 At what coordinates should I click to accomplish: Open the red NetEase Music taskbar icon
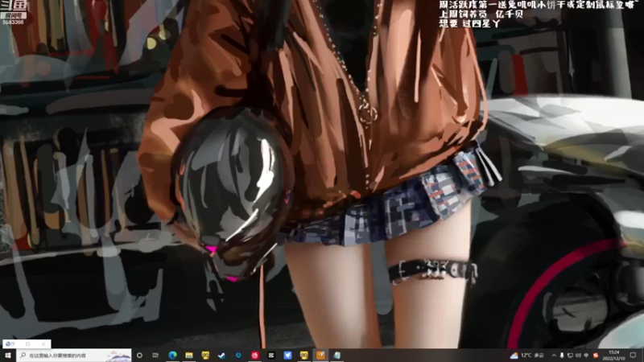(x=254, y=355)
